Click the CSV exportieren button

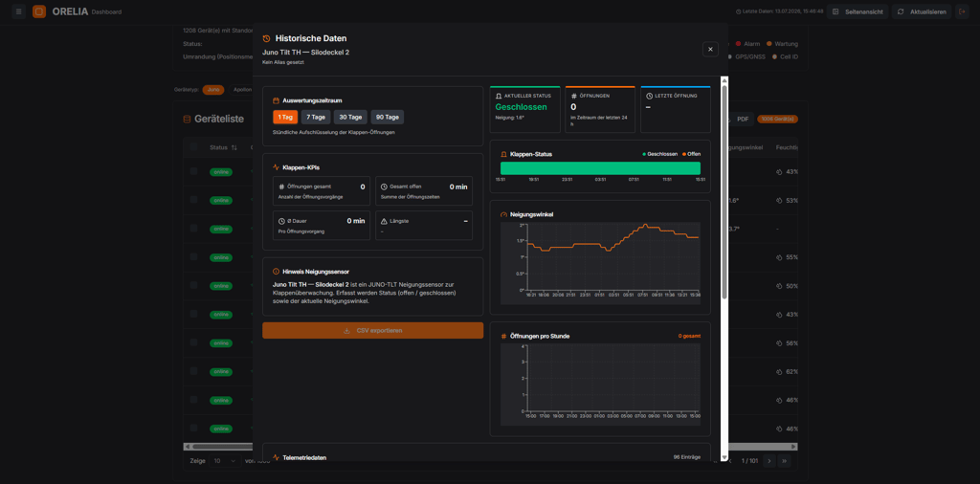373,330
